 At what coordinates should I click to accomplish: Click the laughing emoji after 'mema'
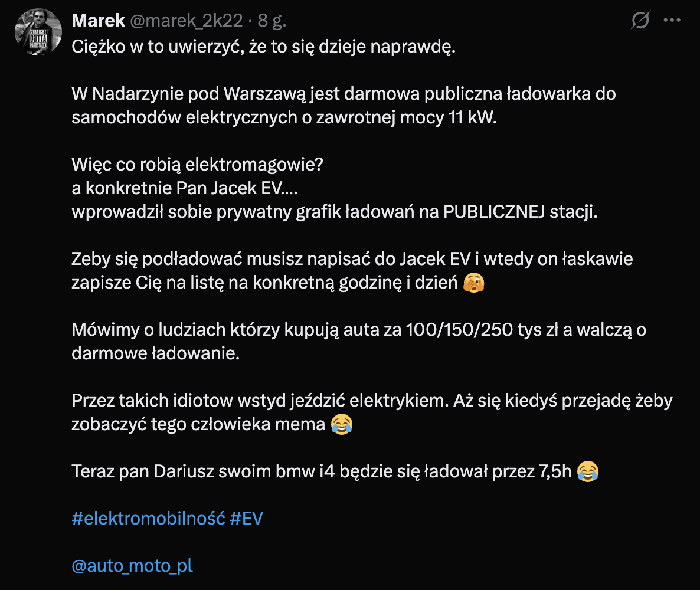342,425
